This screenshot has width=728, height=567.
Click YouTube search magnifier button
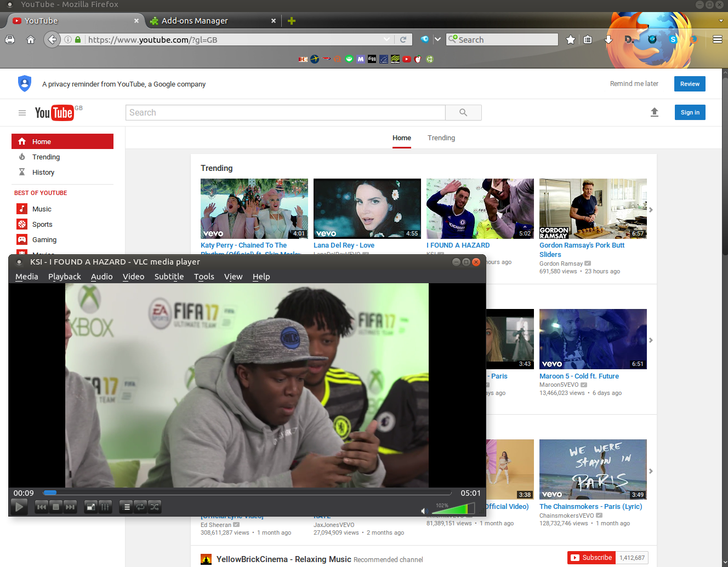pyautogui.click(x=463, y=112)
